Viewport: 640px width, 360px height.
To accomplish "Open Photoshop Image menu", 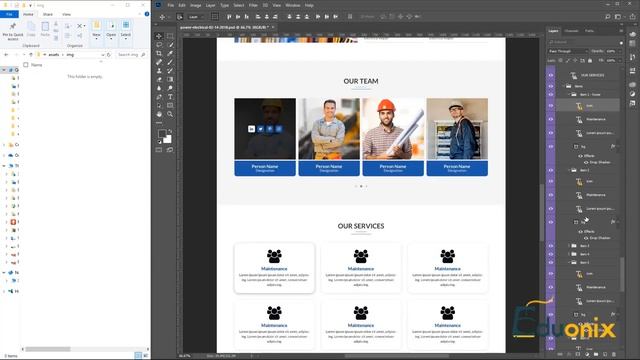I will 196,5.
